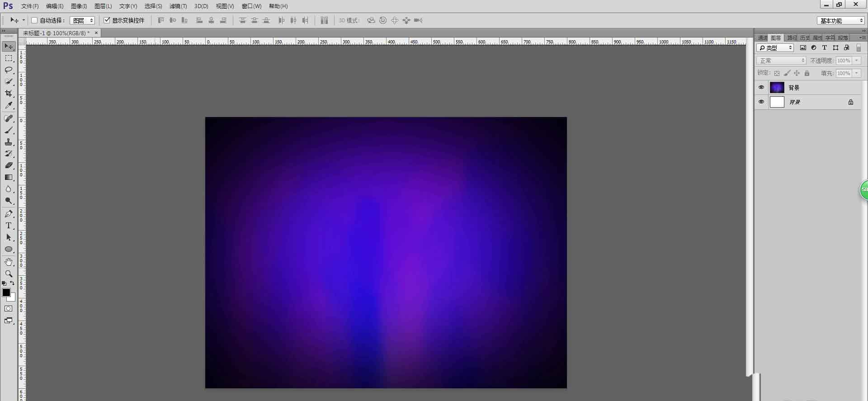Select the Rectangular Marquee tool
Viewport: 868px width, 401px height.
[9, 58]
